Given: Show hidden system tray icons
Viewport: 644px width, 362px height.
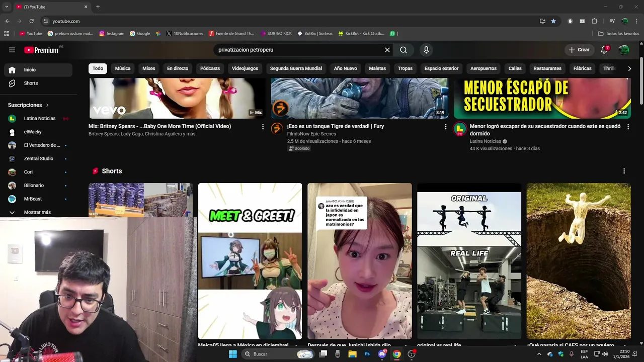Looking at the screenshot, I should 539,354.
